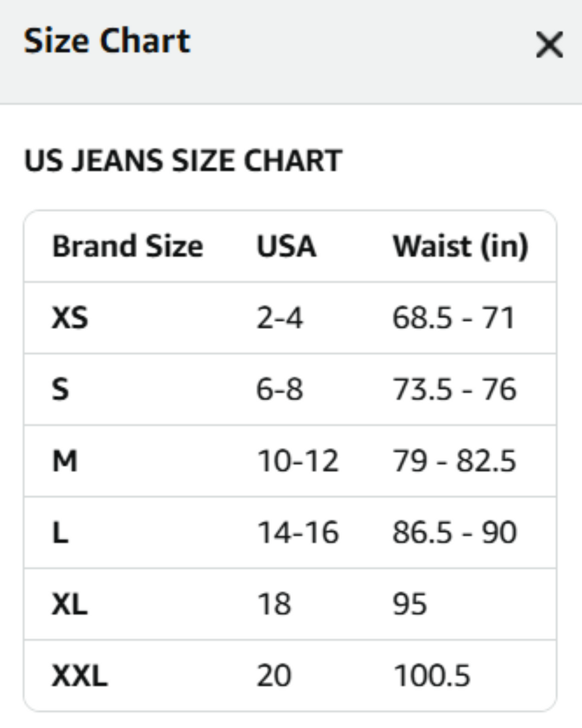Screen dimensions: 582x728
Task: Select USA size 18 cell
Action: (x=274, y=604)
